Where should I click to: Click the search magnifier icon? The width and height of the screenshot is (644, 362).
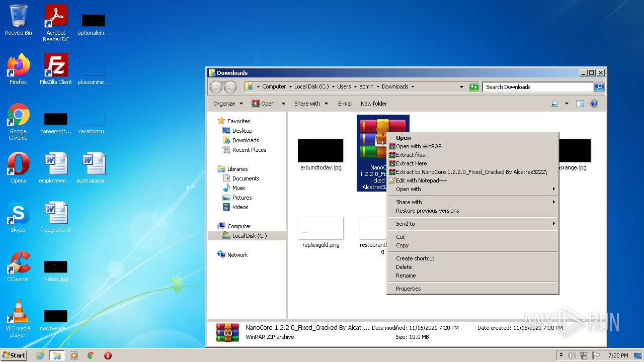599,87
